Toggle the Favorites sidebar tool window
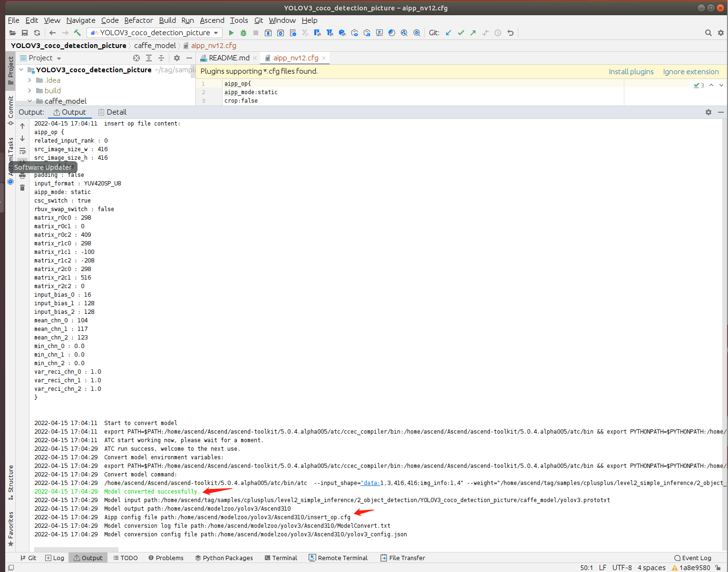Viewport: 728px width, 572px height. tap(10, 529)
